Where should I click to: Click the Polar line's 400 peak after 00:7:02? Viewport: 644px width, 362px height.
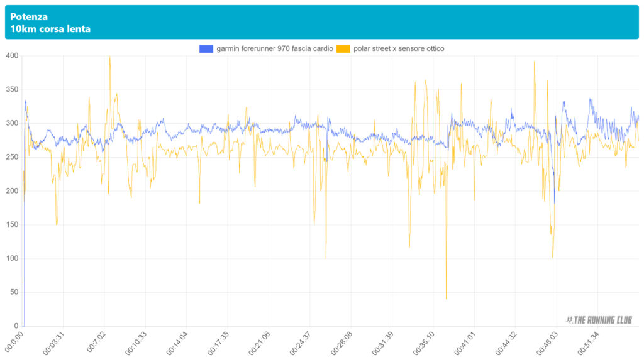pos(109,57)
